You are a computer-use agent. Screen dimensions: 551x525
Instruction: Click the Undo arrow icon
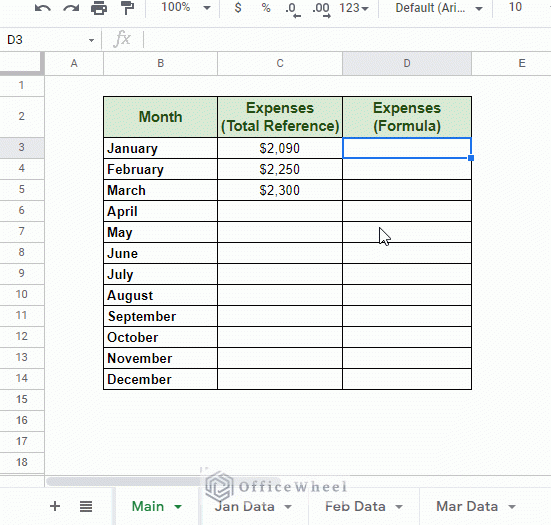click(x=43, y=8)
